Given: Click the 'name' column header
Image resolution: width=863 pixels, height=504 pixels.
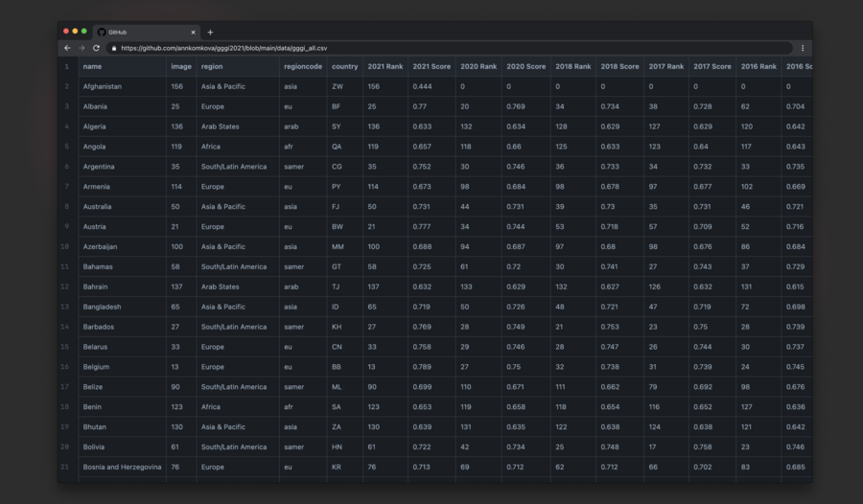Looking at the screenshot, I should coord(93,66).
